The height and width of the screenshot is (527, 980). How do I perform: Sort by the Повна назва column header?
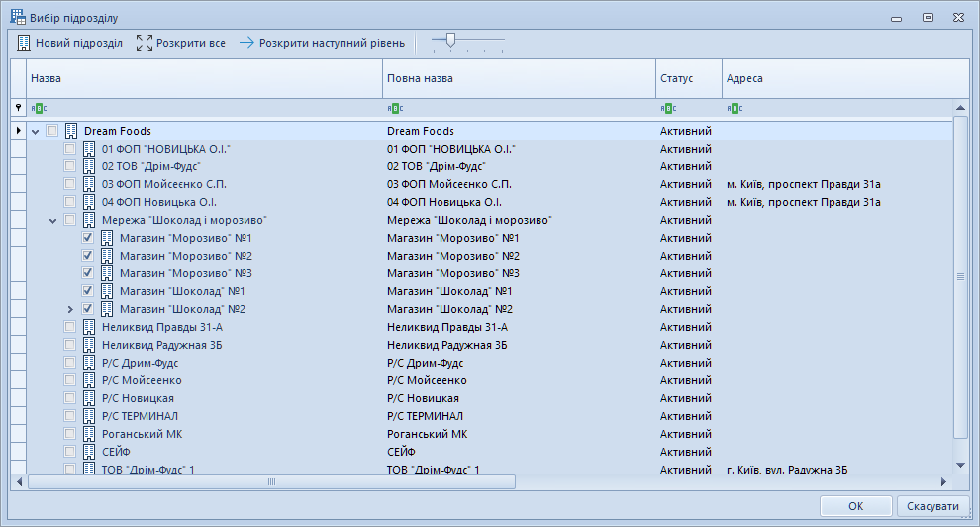(x=519, y=78)
